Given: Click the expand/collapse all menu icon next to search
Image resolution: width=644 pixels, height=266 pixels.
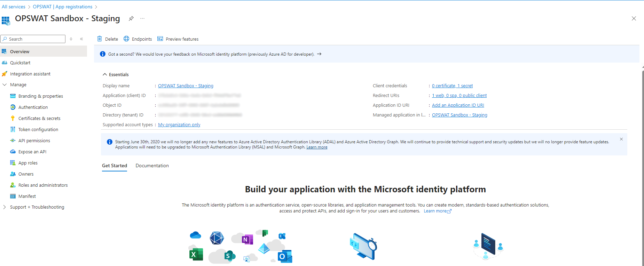Looking at the screenshot, I should pyautogui.click(x=71, y=39).
